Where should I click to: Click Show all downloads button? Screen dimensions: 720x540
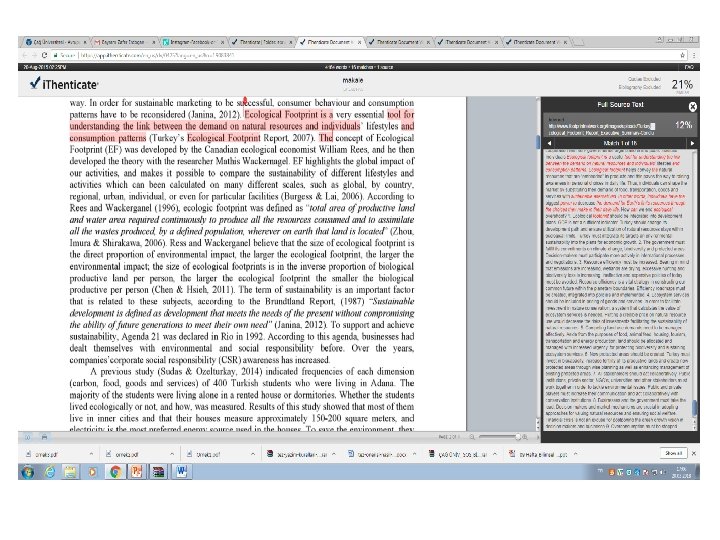tap(673, 453)
